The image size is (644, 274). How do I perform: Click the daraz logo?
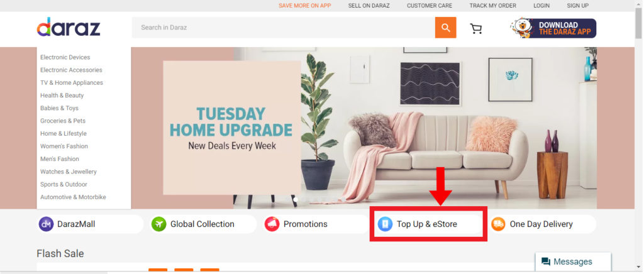[x=69, y=27]
